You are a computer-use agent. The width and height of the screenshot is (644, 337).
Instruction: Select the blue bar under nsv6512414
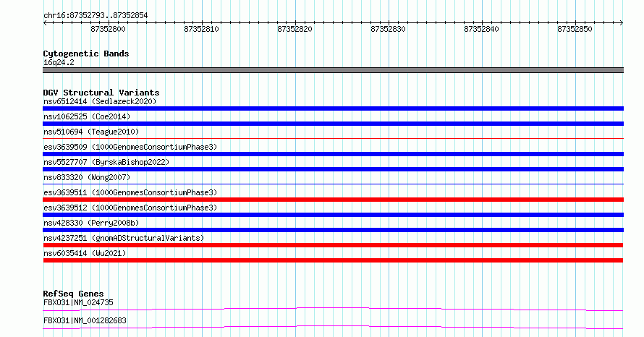(x=333, y=108)
